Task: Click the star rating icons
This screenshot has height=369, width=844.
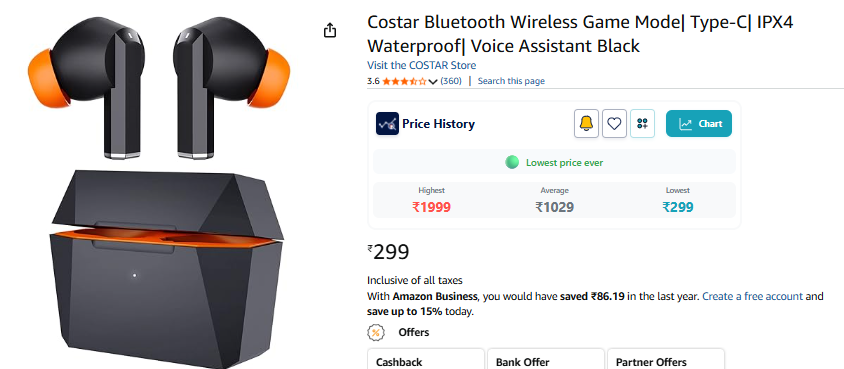Action: (x=404, y=81)
